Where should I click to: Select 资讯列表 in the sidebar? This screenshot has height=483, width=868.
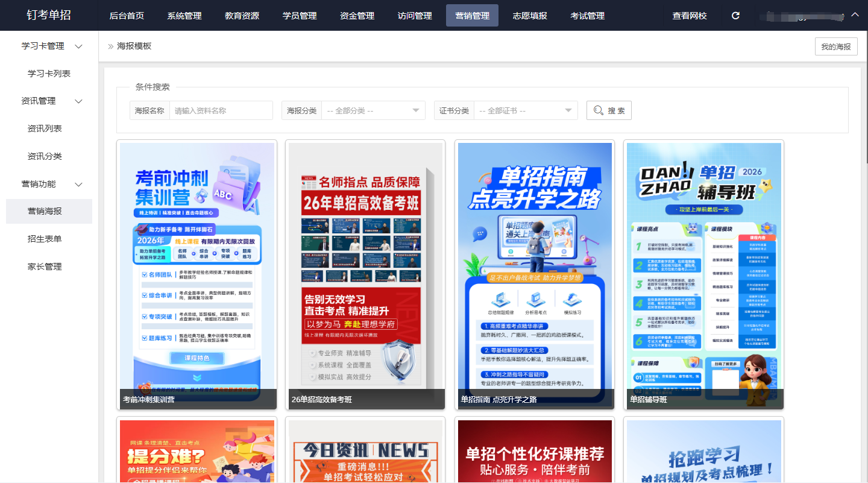[45, 128]
